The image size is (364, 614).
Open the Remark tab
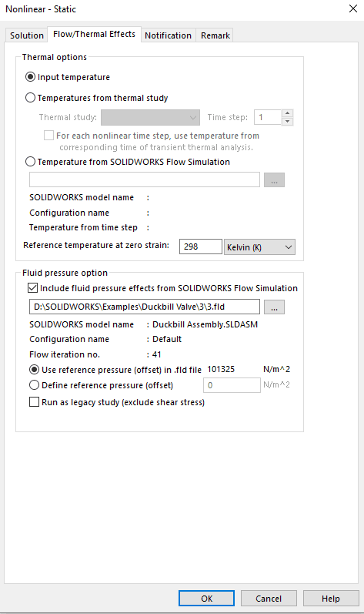coord(215,35)
